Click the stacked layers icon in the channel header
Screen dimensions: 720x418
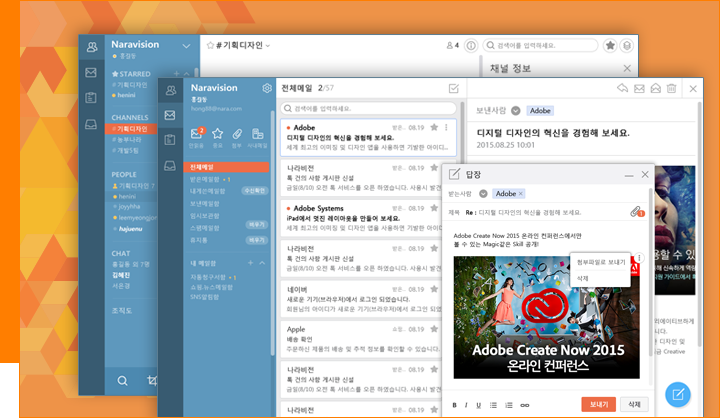pyautogui.click(x=627, y=45)
